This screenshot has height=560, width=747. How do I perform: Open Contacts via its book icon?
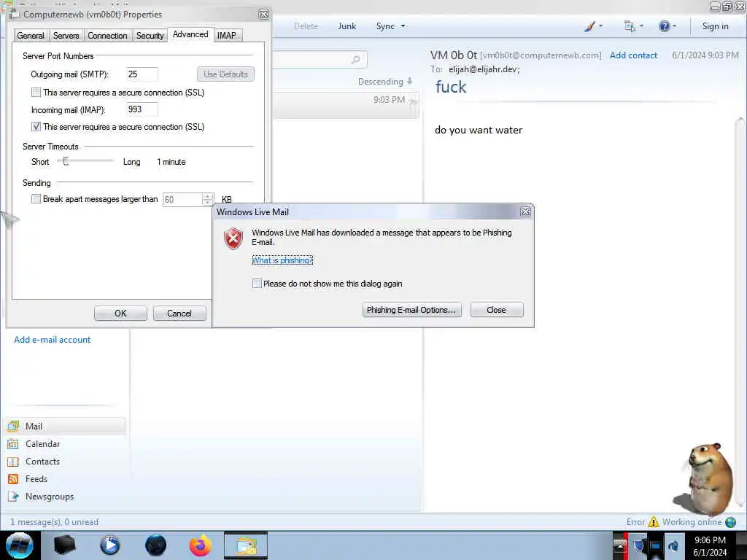pos(13,462)
